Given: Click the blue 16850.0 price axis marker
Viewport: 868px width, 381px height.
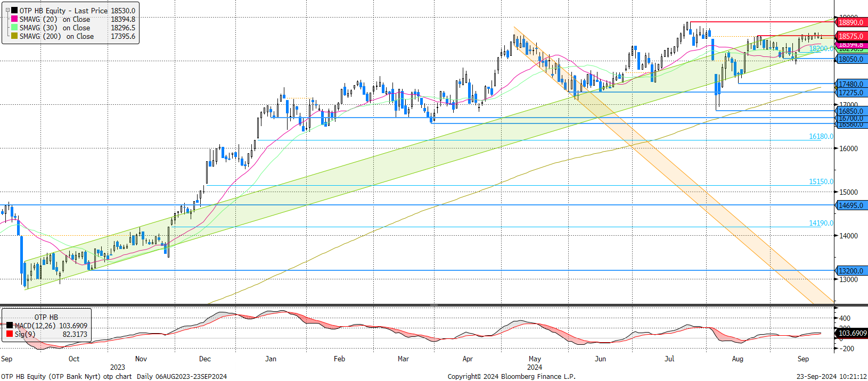Looking at the screenshot, I should pyautogui.click(x=851, y=111).
